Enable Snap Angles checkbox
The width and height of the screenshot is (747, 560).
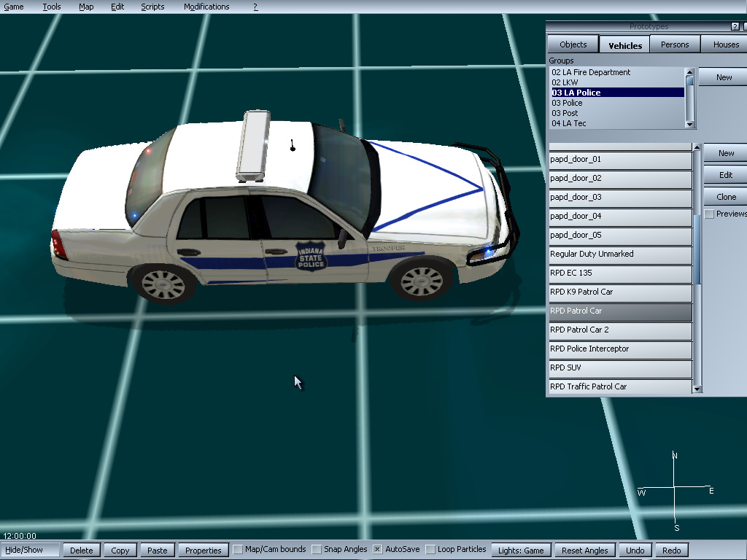pyautogui.click(x=317, y=550)
